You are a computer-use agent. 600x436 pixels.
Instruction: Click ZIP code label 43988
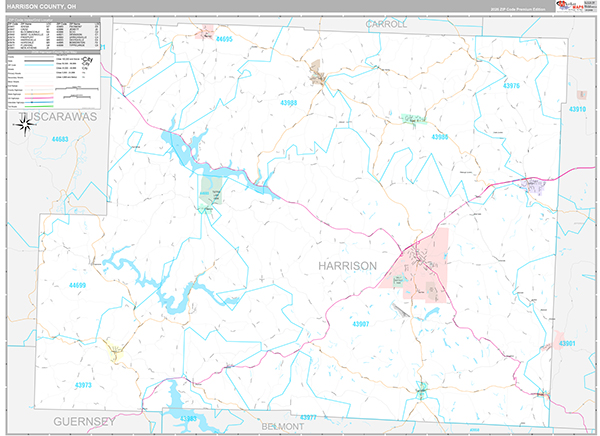[x=289, y=103]
